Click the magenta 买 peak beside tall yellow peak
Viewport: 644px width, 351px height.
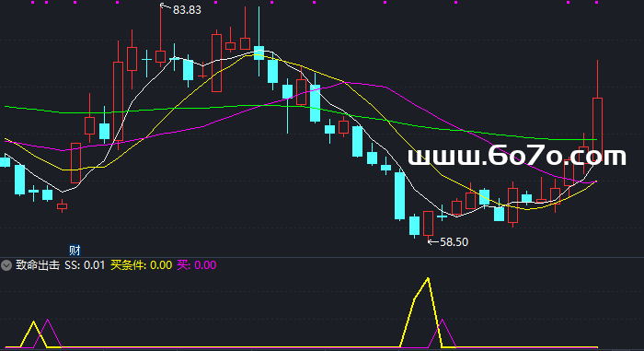[442, 321]
